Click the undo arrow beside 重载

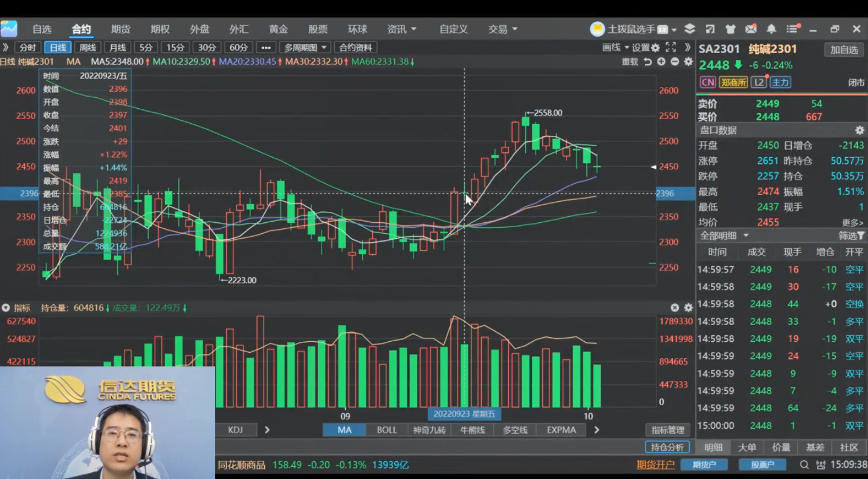tap(648, 62)
